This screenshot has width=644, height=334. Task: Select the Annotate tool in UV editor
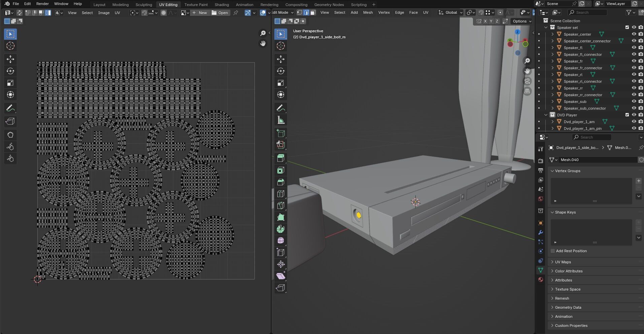click(10, 108)
